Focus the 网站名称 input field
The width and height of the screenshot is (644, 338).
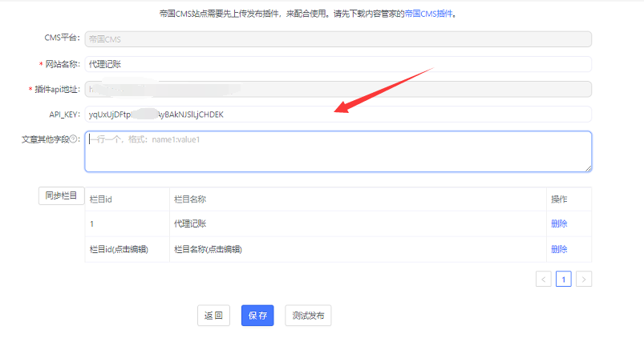click(338, 64)
